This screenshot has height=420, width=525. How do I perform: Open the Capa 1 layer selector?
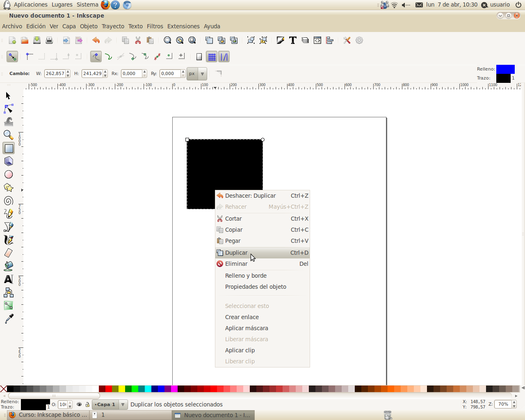tap(109, 404)
